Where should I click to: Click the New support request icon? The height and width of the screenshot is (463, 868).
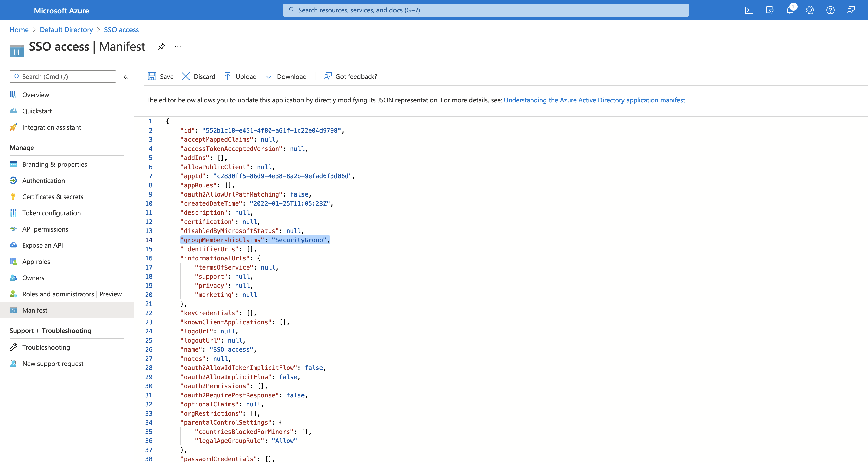[x=13, y=363]
